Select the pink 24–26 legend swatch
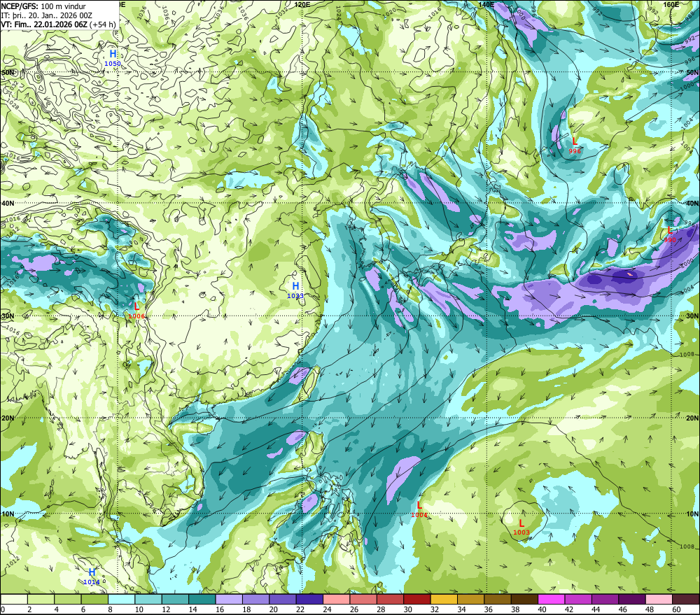 tap(336, 599)
